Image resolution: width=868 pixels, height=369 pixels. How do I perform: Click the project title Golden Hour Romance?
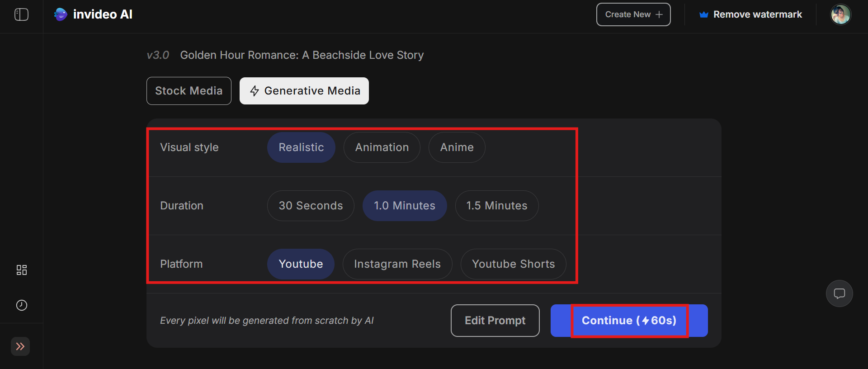(302, 55)
